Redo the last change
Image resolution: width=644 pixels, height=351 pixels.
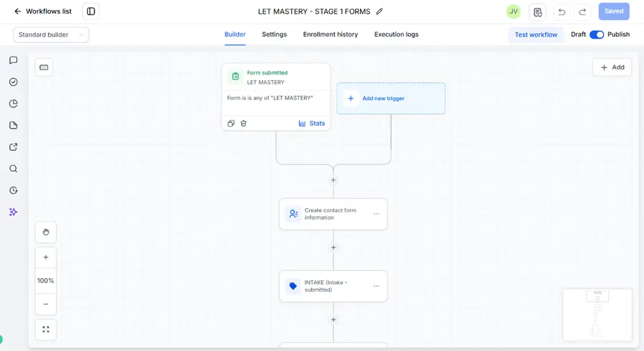tap(582, 12)
